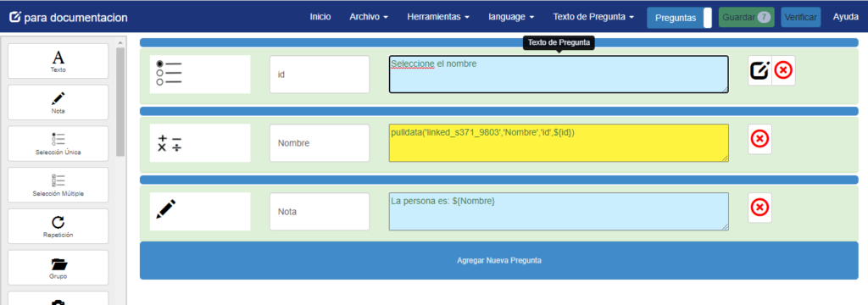Open the Archivo dropdown menu
The height and width of the screenshot is (305, 868).
pos(369,17)
